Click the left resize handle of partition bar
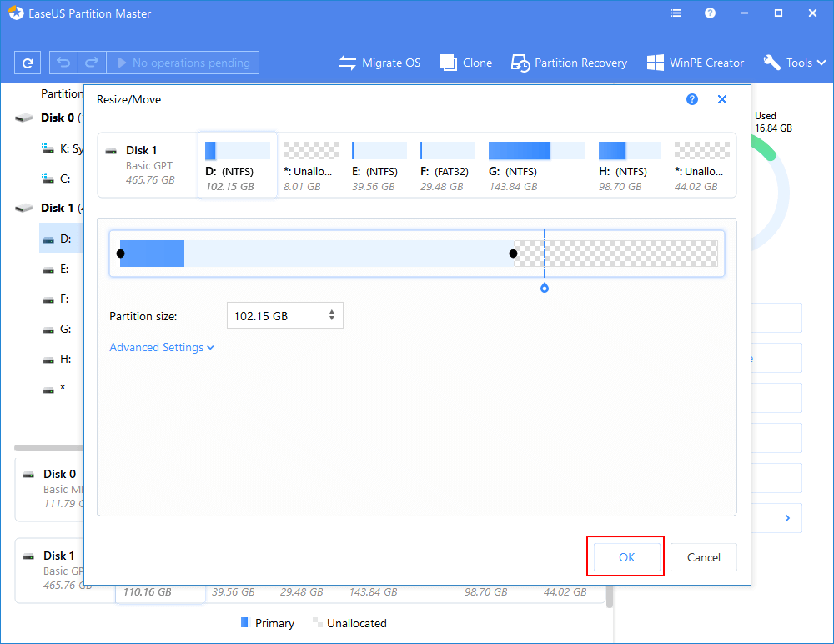 pos(121,254)
